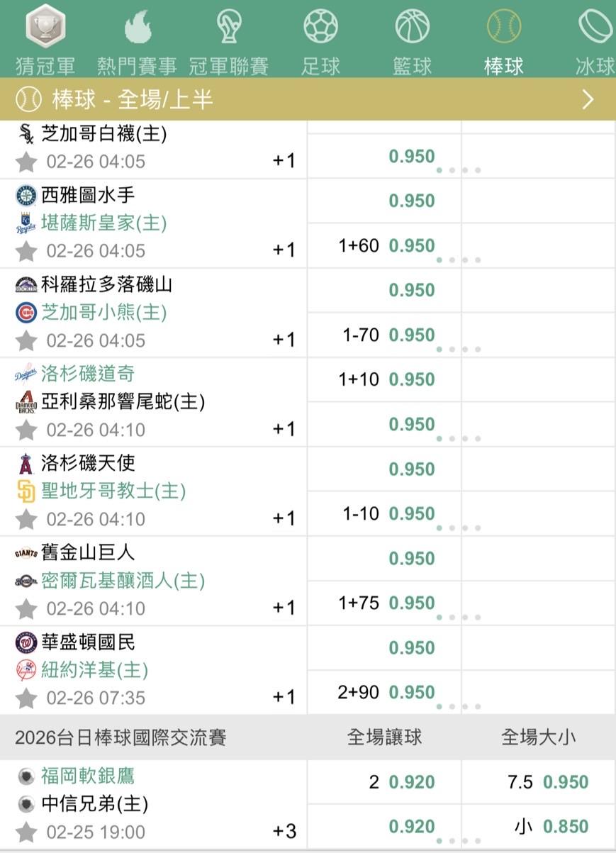Image resolution: width=616 pixels, height=853 pixels.
Task: Open +1 extra markets for 聖地牙哥教士 game
Action: coord(284,518)
